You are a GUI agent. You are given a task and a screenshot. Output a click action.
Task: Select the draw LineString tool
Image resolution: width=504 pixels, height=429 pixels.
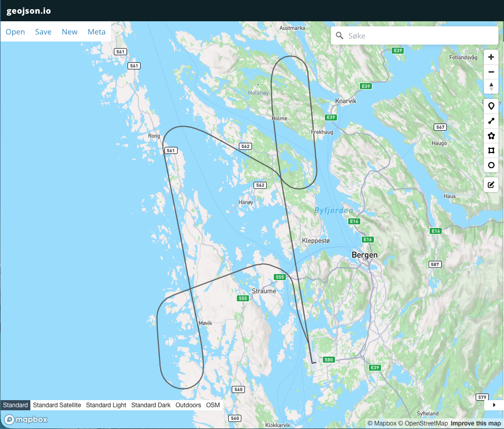pos(491,121)
